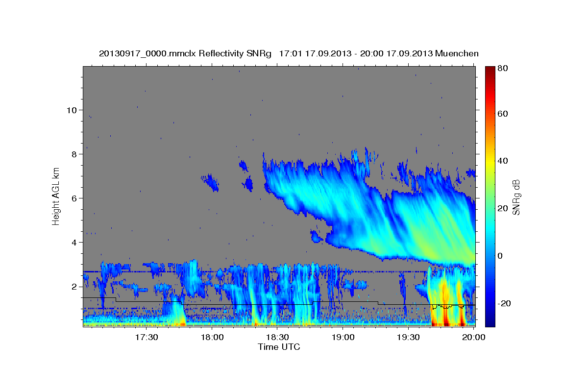Pick the dark red top of the colorbar
Image resolution: width=588 pixels, height=392 pixels.
tap(490, 71)
